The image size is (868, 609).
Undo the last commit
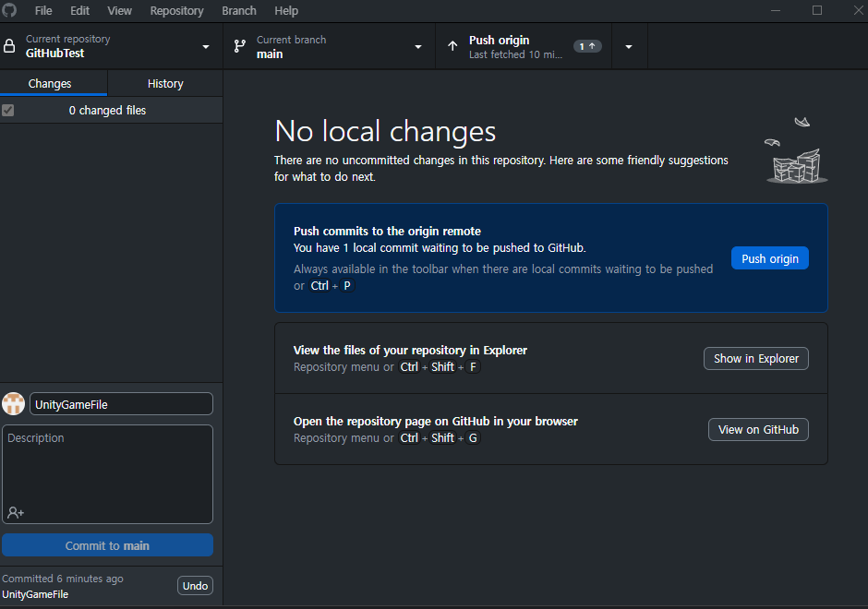tap(195, 586)
